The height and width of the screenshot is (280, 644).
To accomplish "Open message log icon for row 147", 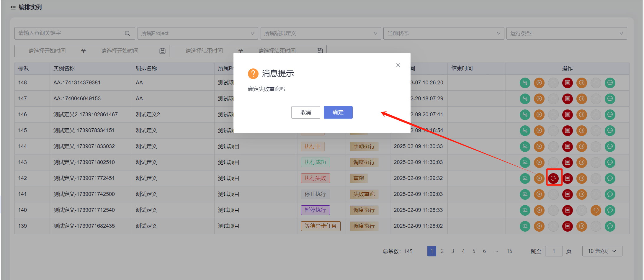I will pos(610,99).
